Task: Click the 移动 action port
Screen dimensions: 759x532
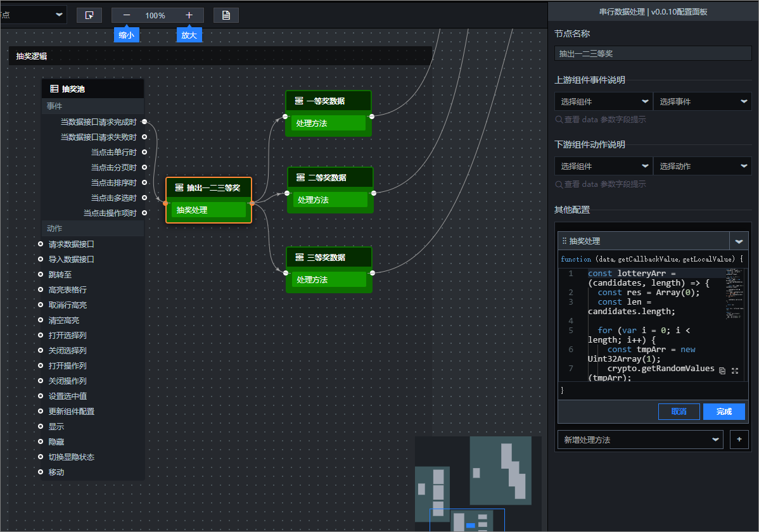Action: pyautogui.click(x=41, y=472)
